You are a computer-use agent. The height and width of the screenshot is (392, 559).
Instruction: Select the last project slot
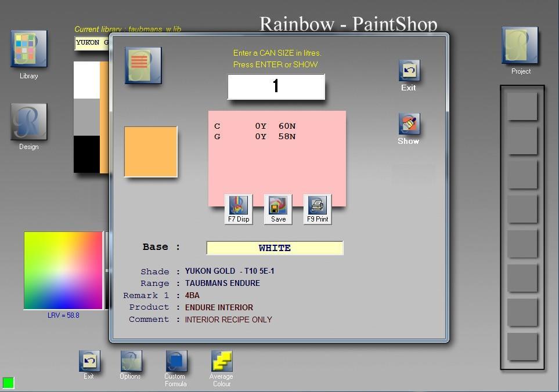[522, 346]
